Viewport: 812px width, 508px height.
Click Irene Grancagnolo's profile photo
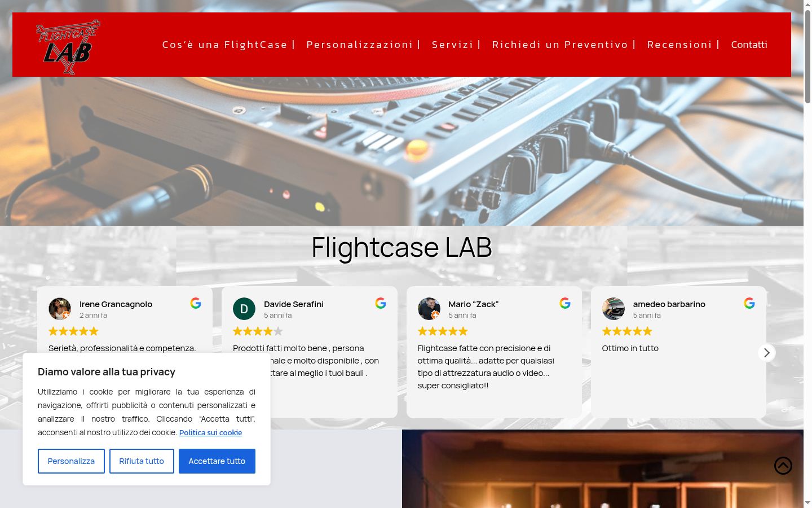tap(60, 309)
